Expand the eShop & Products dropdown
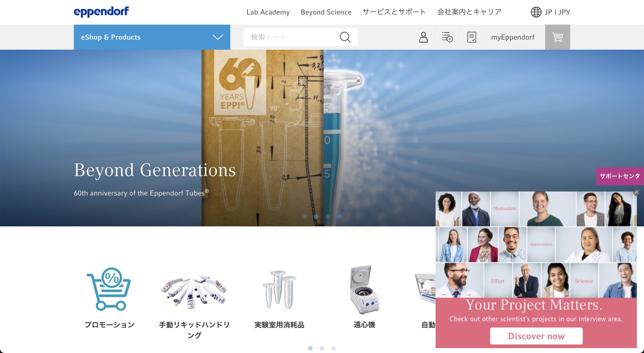 [152, 37]
